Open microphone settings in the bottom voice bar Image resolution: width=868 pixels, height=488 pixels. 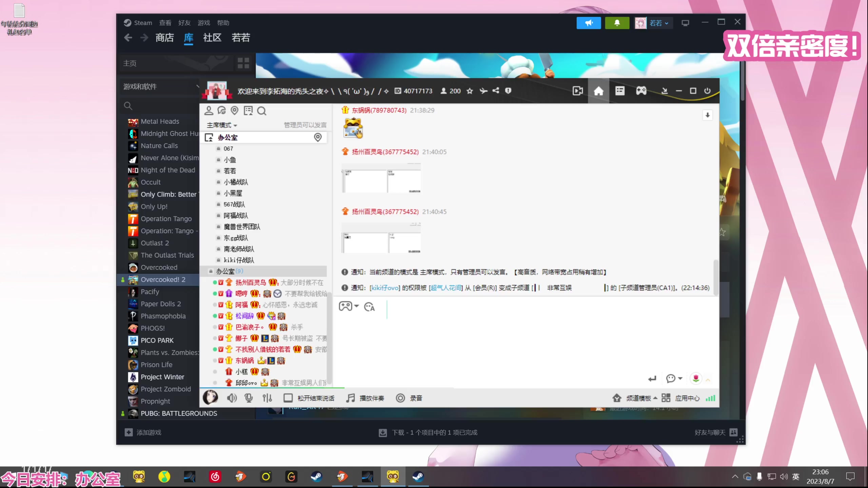pos(249,398)
